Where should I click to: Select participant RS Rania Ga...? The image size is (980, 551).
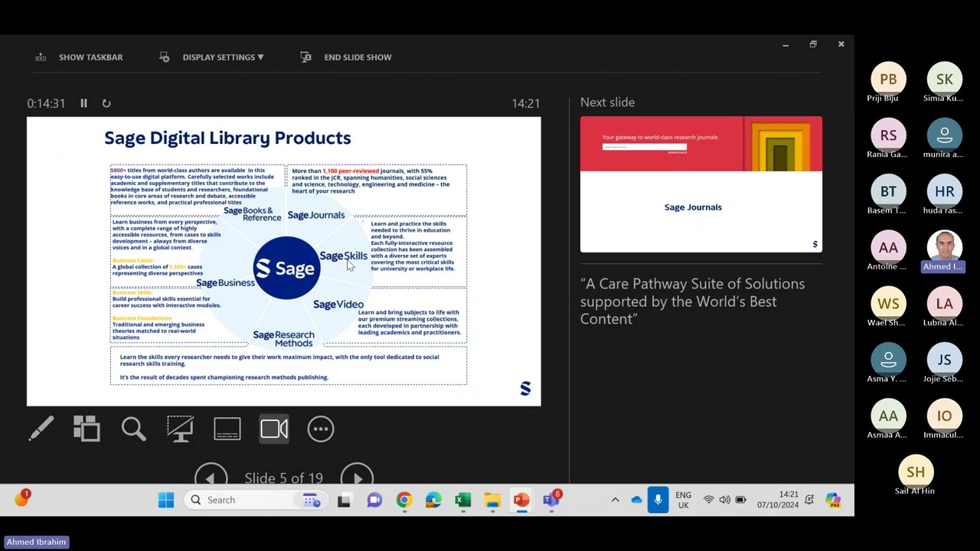click(x=888, y=139)
